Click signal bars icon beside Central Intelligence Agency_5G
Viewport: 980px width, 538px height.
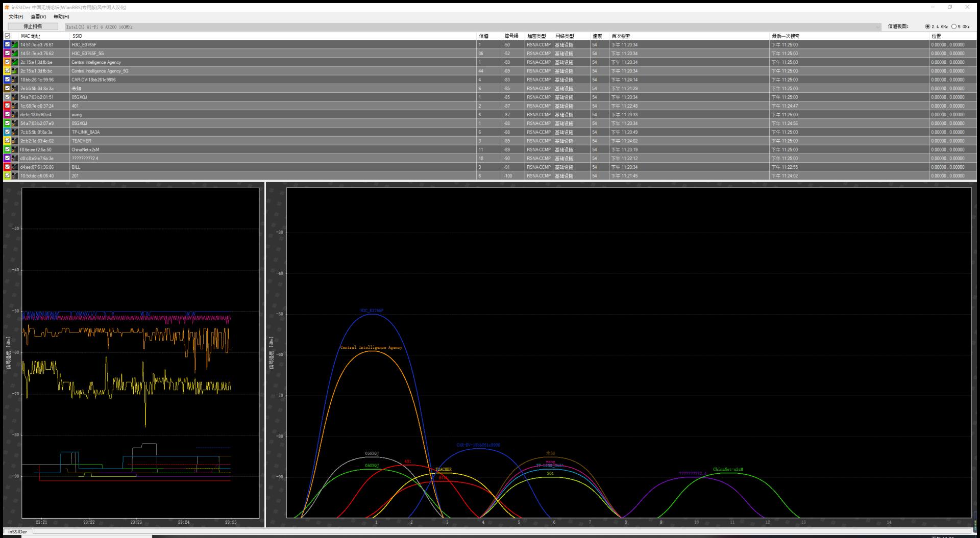pos(15,71)
